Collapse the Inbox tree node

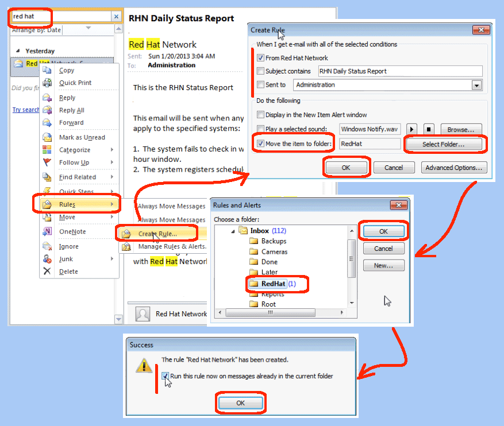(x=233, y=231)
